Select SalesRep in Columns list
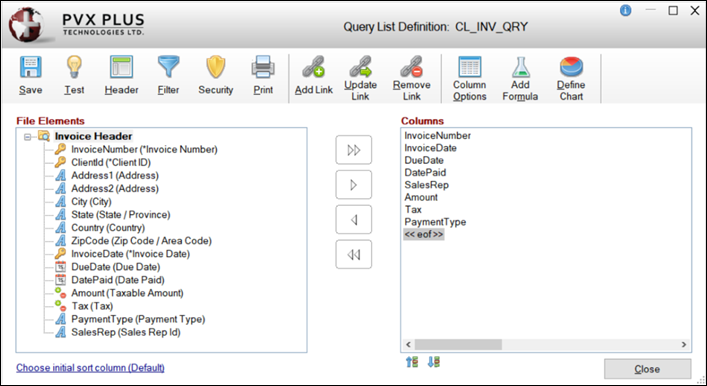The width and height of the screenshot is (707, 386). [427, 185]
